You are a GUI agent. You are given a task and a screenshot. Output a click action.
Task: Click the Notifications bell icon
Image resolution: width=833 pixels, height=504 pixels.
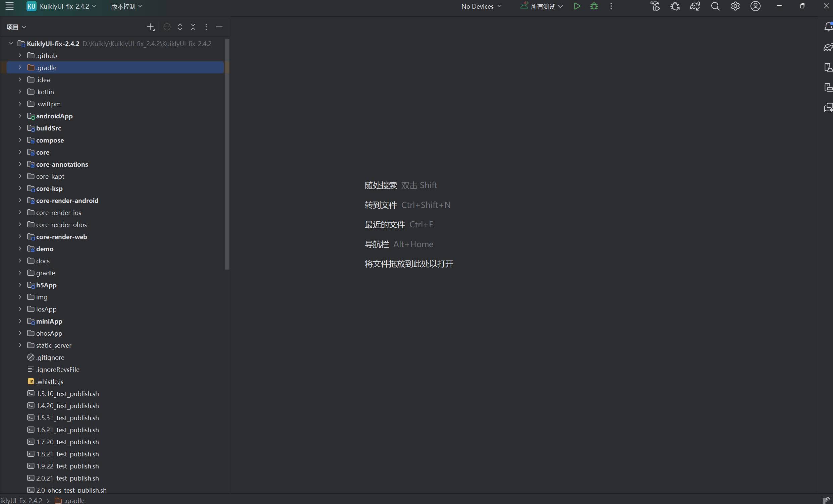point(828,27)
